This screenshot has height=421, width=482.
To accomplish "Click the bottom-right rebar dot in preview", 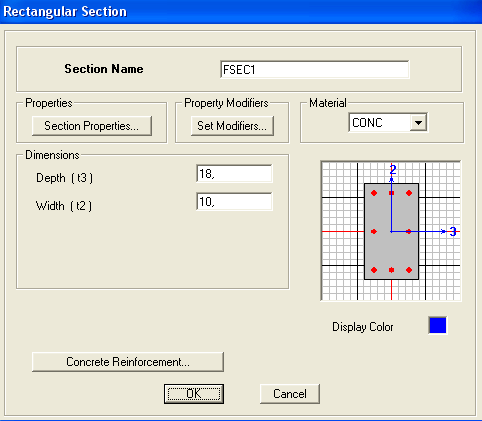I will coord(409,270).
